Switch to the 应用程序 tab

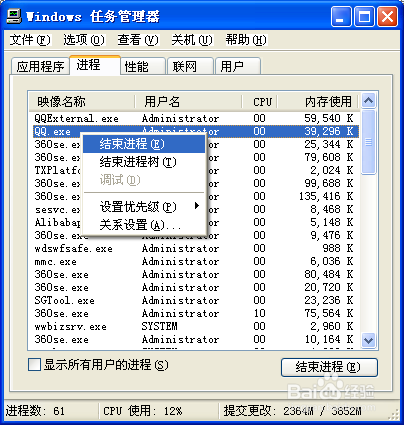point(40,66)
